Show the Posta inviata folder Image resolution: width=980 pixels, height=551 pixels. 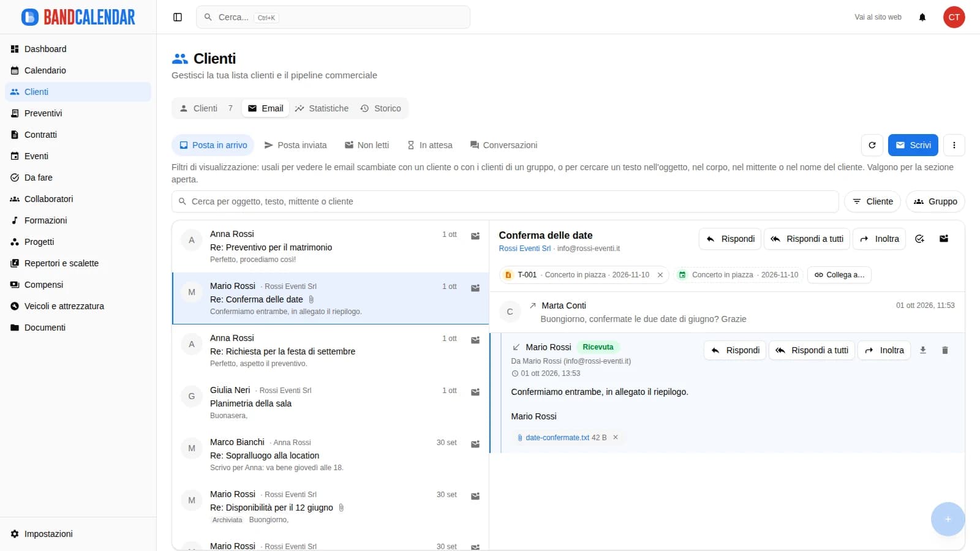pos(295,145)
